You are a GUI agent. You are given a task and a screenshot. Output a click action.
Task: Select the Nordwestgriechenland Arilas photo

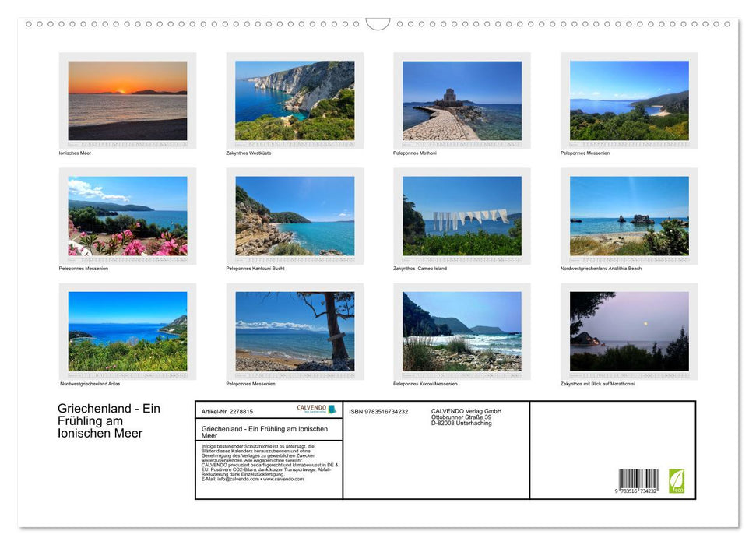(128, 331)
